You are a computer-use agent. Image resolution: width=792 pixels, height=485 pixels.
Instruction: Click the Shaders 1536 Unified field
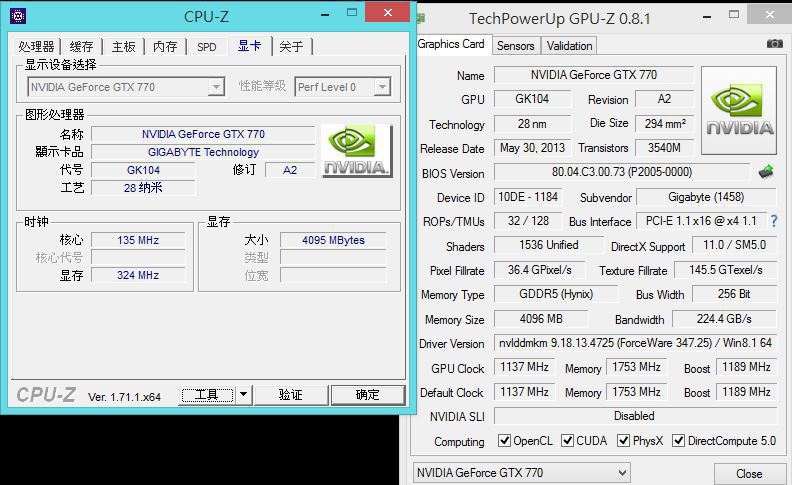coord(548,245)
